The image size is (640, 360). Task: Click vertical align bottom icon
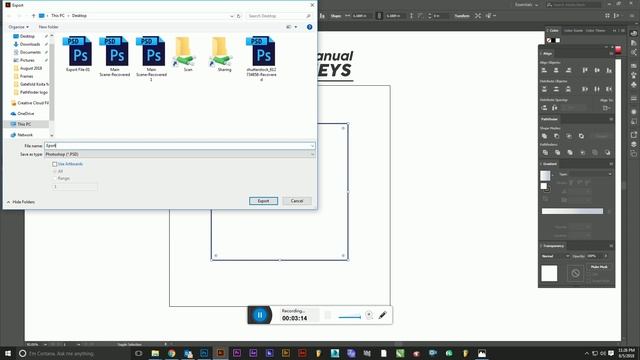609,71
